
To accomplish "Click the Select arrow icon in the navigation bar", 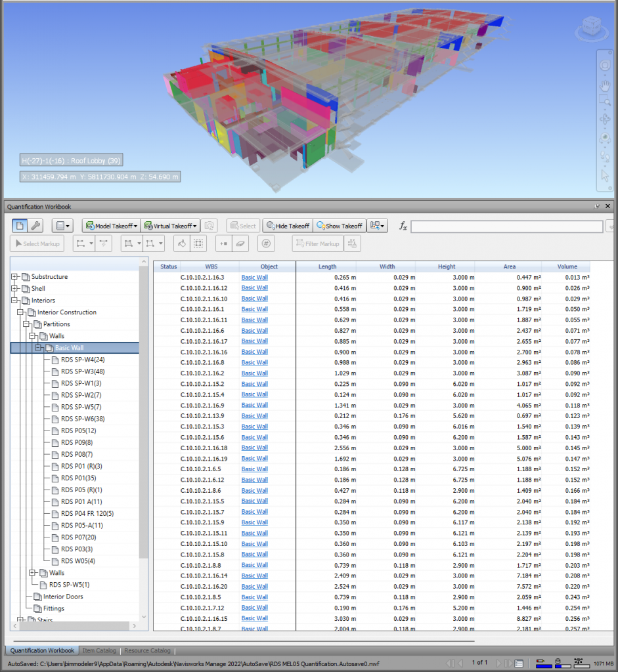I will point(604,175).
